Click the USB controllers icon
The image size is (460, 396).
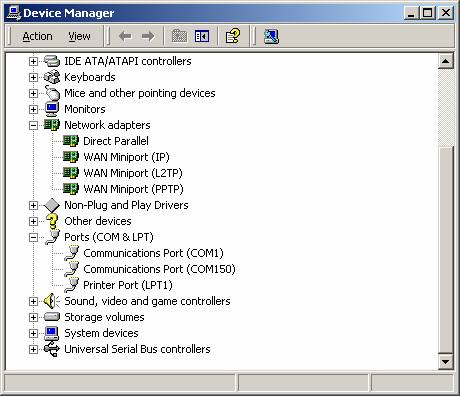point(52,349)
